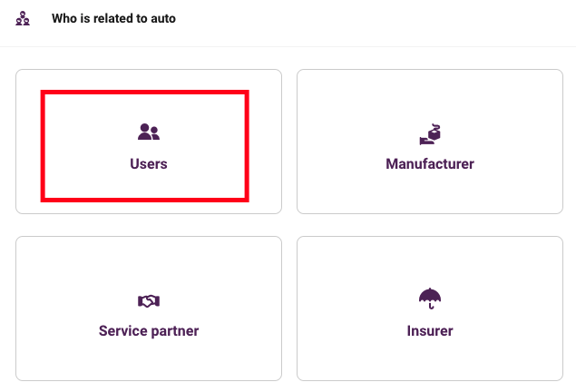Screen dimensions: 576x392
Task: Open the Users card tile
Action: tap(149, 142)
